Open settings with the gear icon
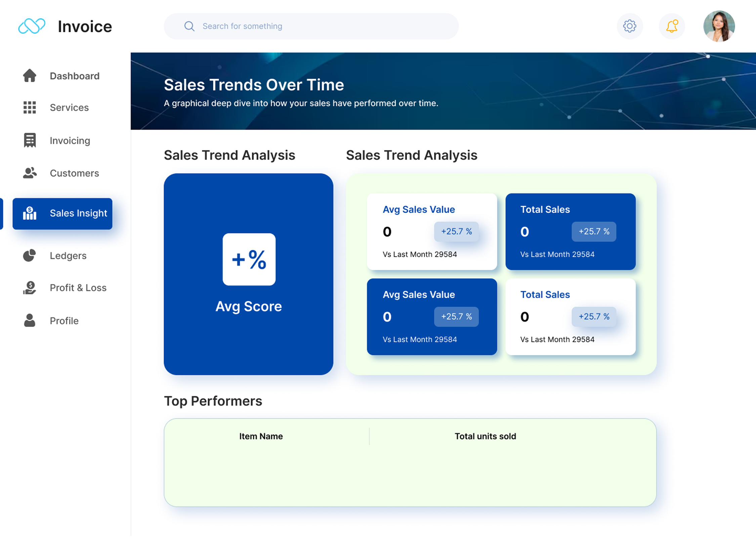Image resolution: width=756 pixels, height=538 pixels. [629, 26]
